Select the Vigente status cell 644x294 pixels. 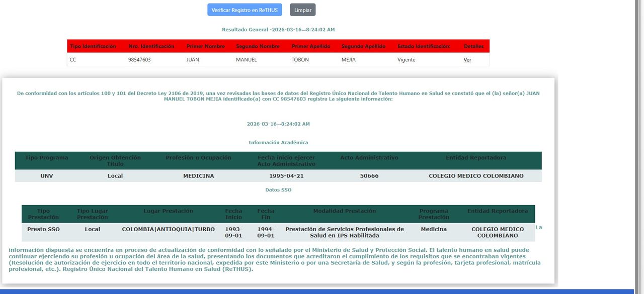coord(407,60)
